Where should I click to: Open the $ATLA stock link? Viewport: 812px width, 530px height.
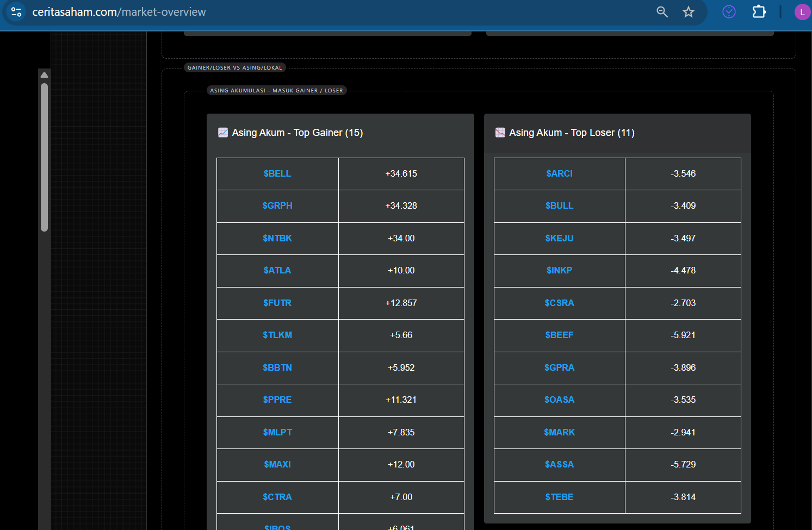277,271
